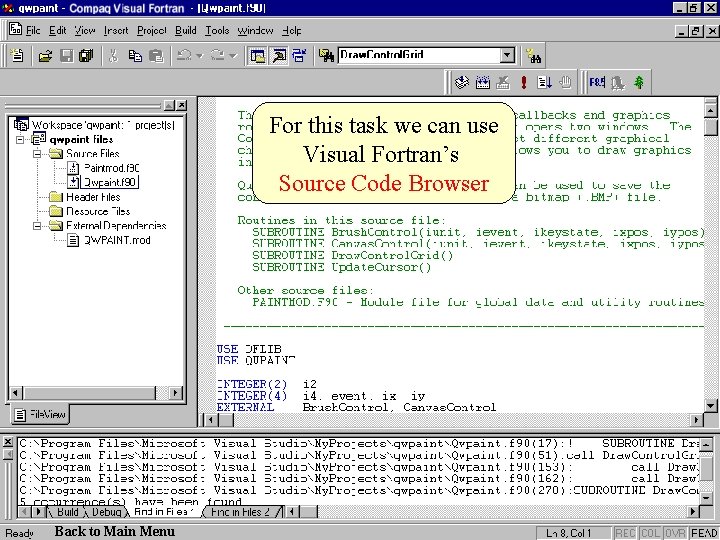Click the Undo arrow icon

[185, 56]
